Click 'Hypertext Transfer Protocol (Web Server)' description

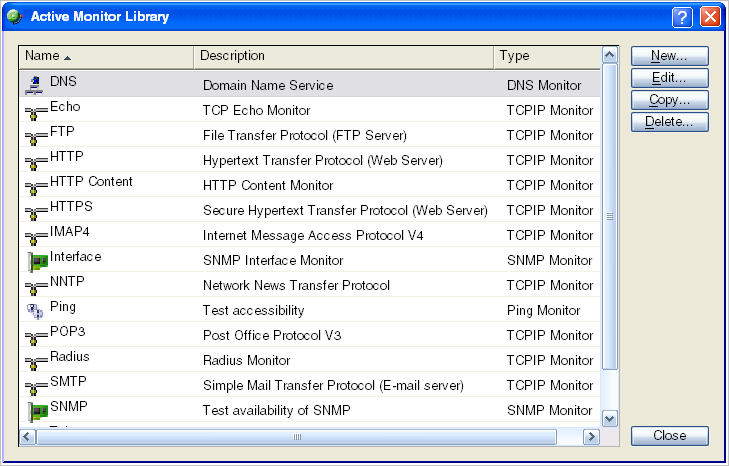point(323,161)
